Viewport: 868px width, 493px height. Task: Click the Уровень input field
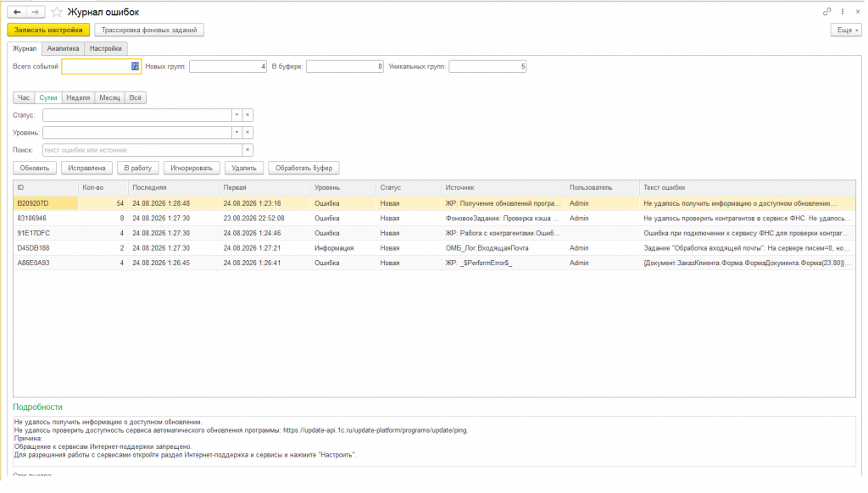pos(136,133)
